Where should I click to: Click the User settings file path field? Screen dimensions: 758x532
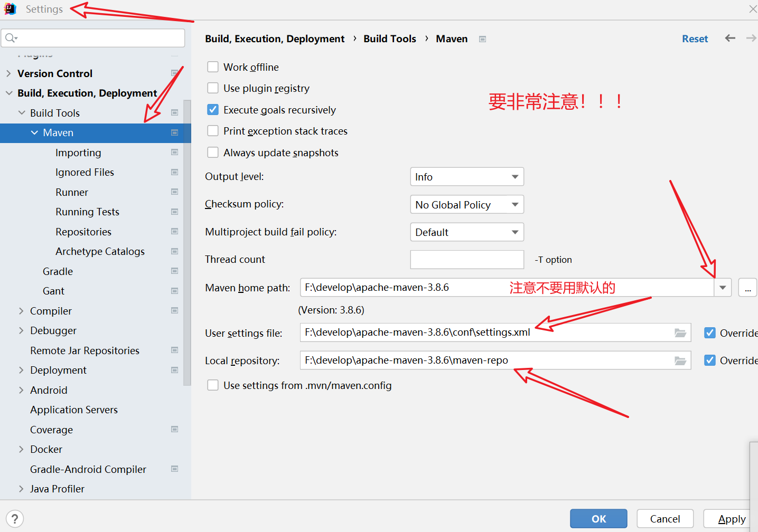[495, 332]
